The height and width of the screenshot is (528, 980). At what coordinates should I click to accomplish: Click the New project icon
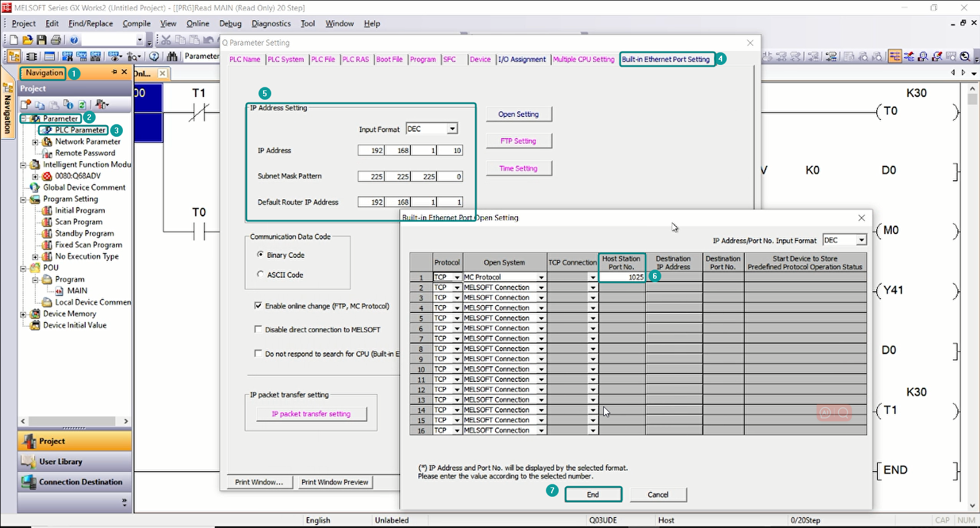[x=13, y=40]
